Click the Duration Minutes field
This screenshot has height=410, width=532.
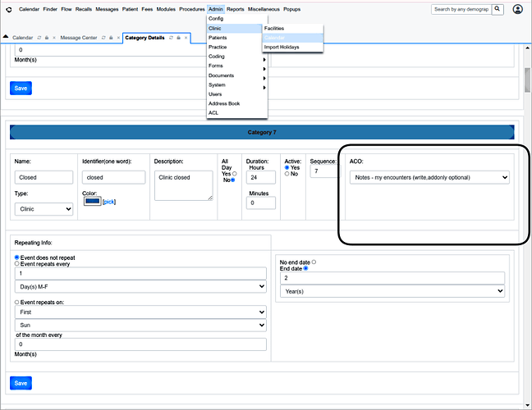tap(261, 203)
